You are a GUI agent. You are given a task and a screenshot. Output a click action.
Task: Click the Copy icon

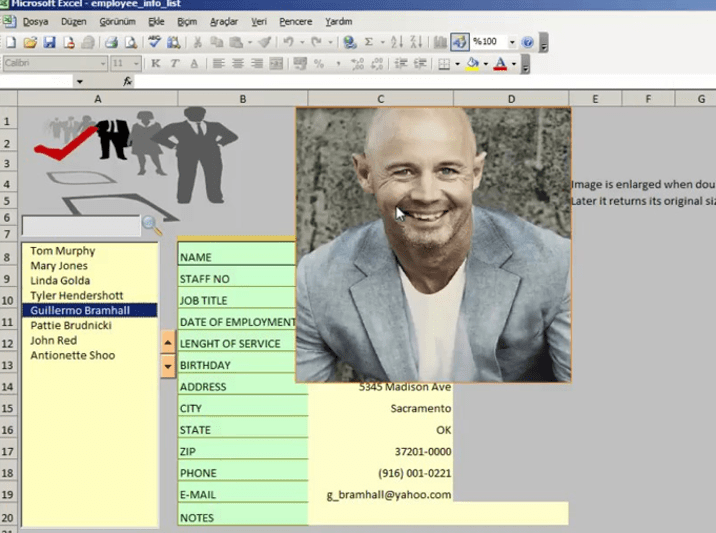coord(216,42)
